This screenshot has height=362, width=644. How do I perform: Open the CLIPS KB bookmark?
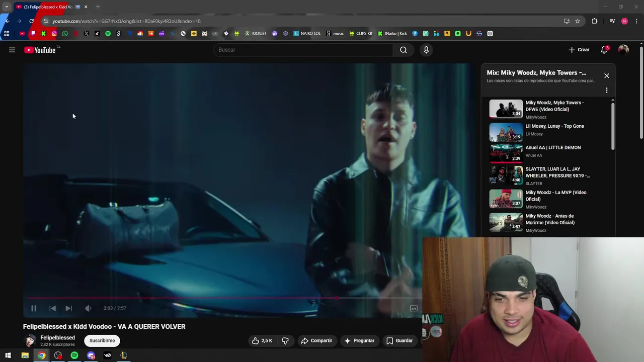click(x=361, y=34)
